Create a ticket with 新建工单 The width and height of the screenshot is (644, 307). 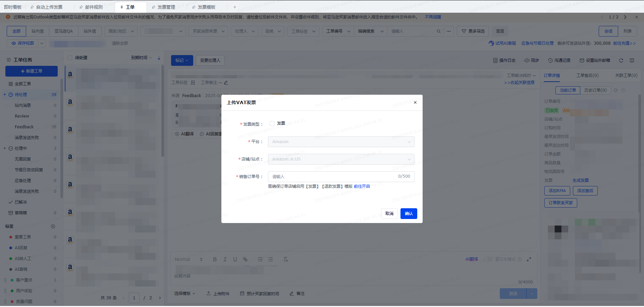pos(32,71)
